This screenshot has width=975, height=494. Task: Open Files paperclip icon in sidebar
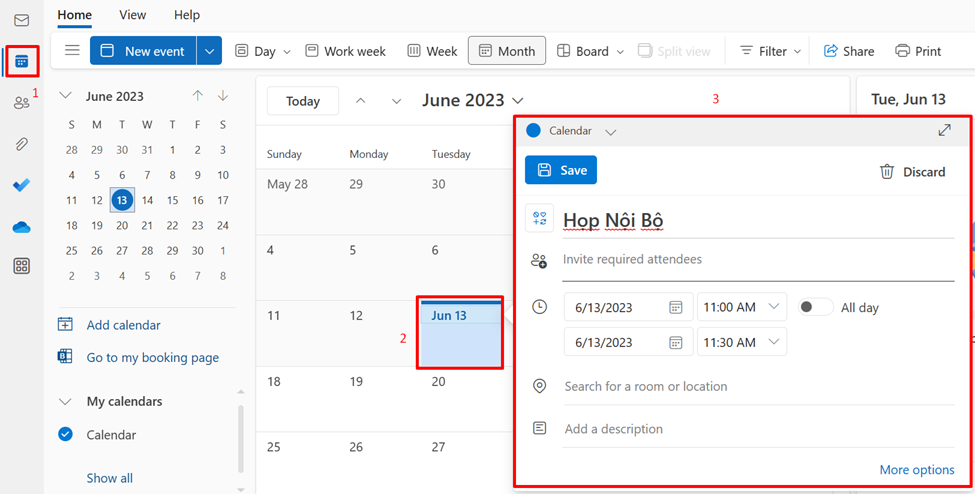[22, 144]
